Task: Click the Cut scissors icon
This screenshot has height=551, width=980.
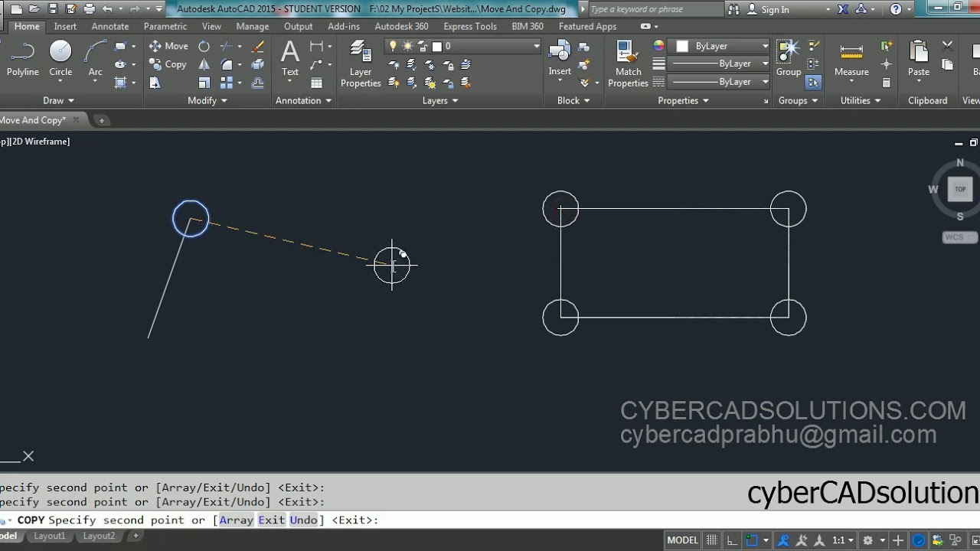Action: point(948,46)
